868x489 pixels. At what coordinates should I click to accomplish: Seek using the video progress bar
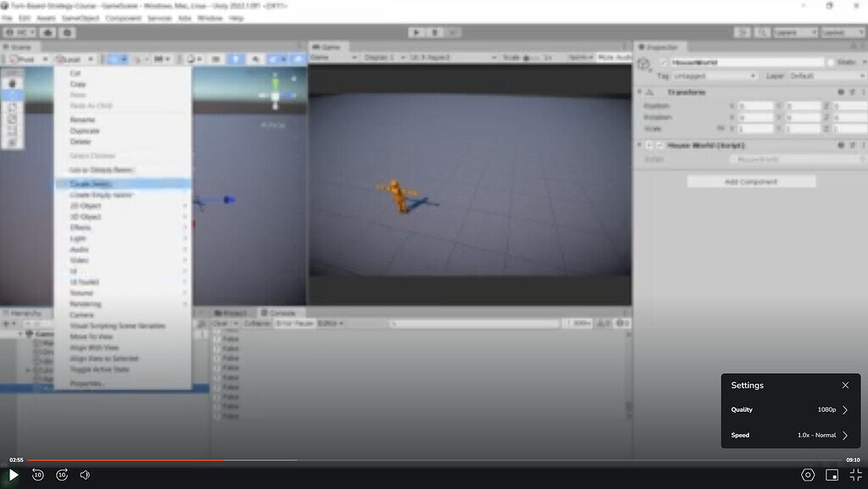click(x=424, y=460)
